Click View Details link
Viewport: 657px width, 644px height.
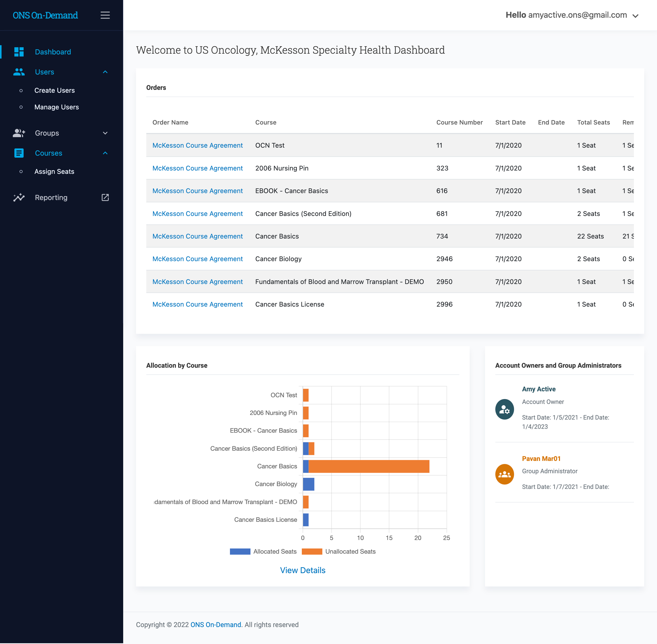pyautogui.click(x=303, y=570)
